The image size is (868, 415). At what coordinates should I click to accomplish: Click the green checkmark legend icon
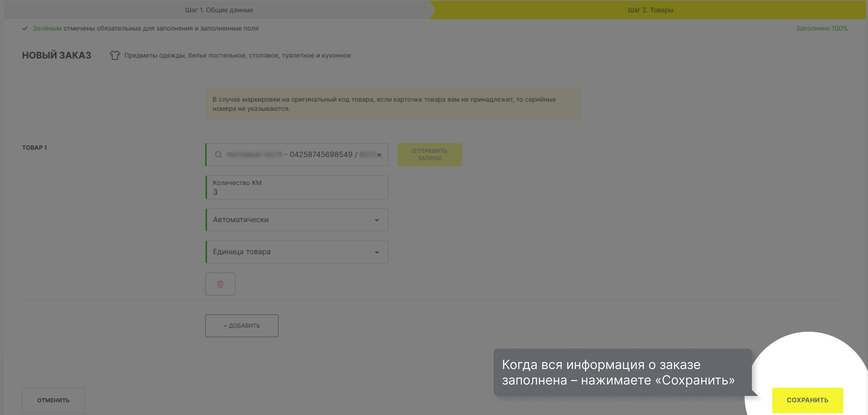coord(25,28)
